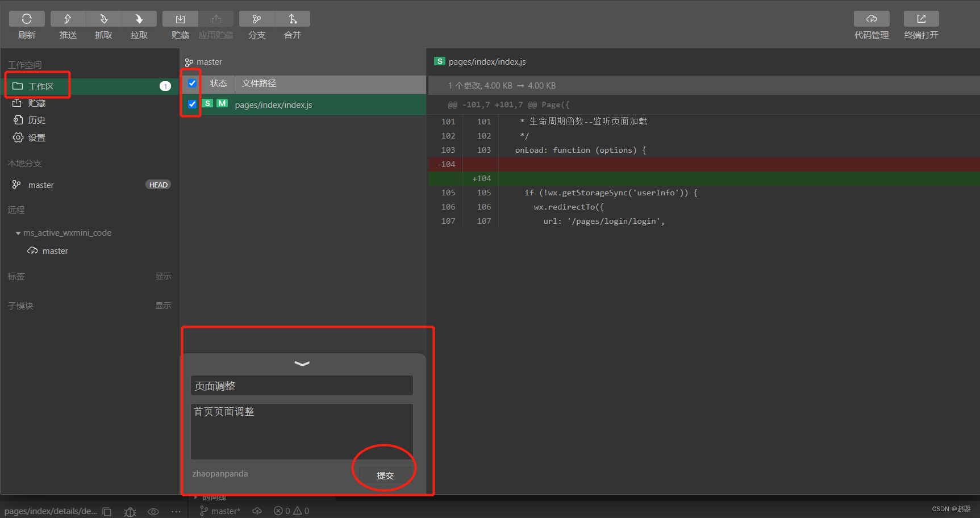Click the copy path icon in status bar
Screen dimensions: 980x518
point(107,511)
